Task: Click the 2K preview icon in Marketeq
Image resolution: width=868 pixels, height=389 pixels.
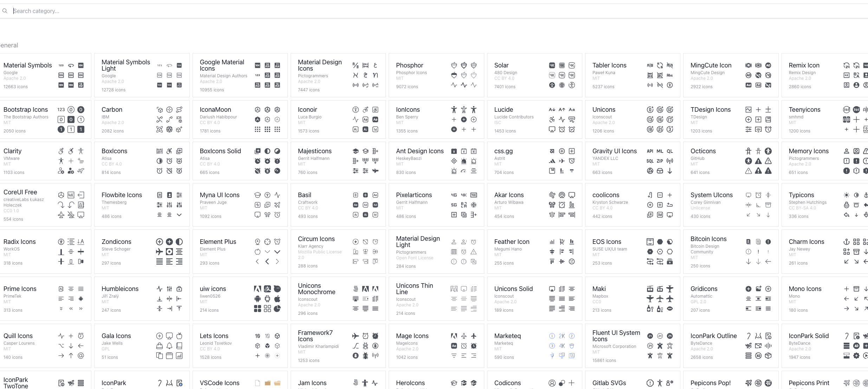Action: click(x=562, y=336)
